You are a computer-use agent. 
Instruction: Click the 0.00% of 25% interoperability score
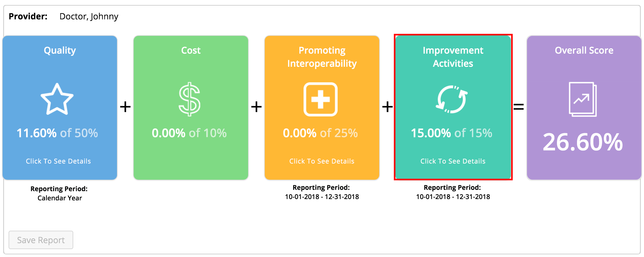click(320, 133)
